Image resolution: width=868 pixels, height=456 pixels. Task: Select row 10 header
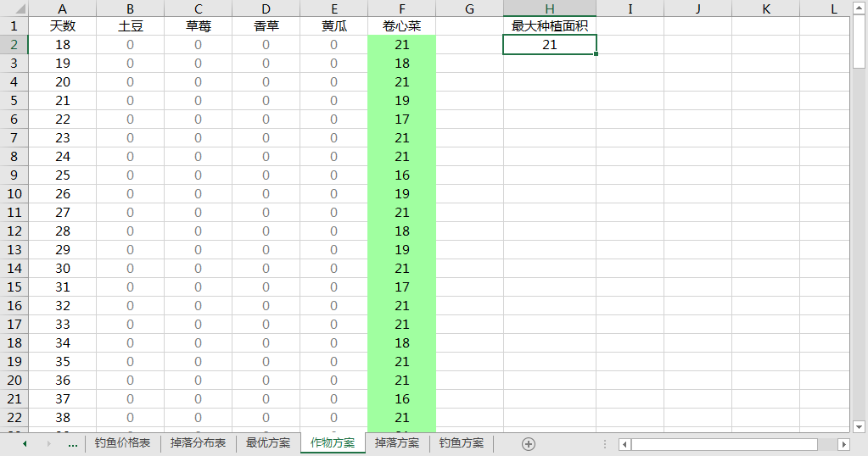coord(14,194)
